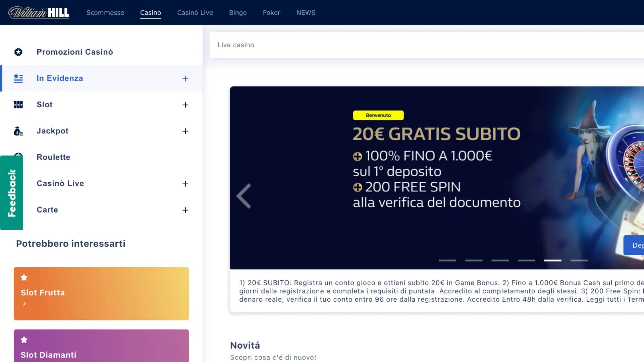The width and height of the screenshot is (644, 362).
Task: Expand the Casinò Live sidebar plus
Action: 185,184
